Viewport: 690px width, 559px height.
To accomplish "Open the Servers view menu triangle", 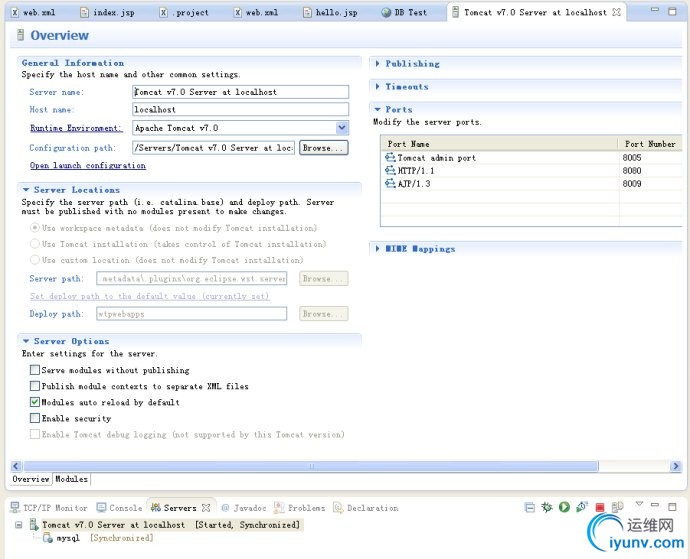I will 639,504.
